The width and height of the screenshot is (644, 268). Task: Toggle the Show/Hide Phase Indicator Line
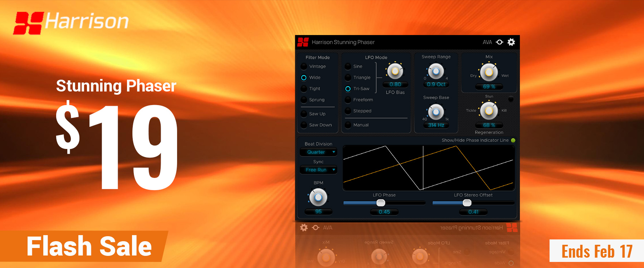click(x=513, y=140)
